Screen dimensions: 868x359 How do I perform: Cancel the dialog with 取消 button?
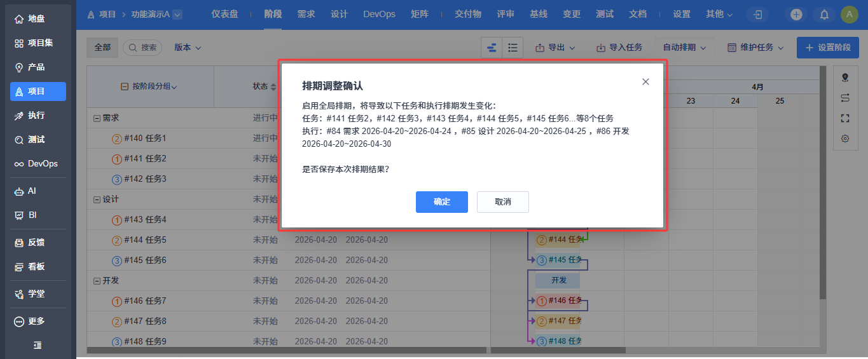point(503,202)
